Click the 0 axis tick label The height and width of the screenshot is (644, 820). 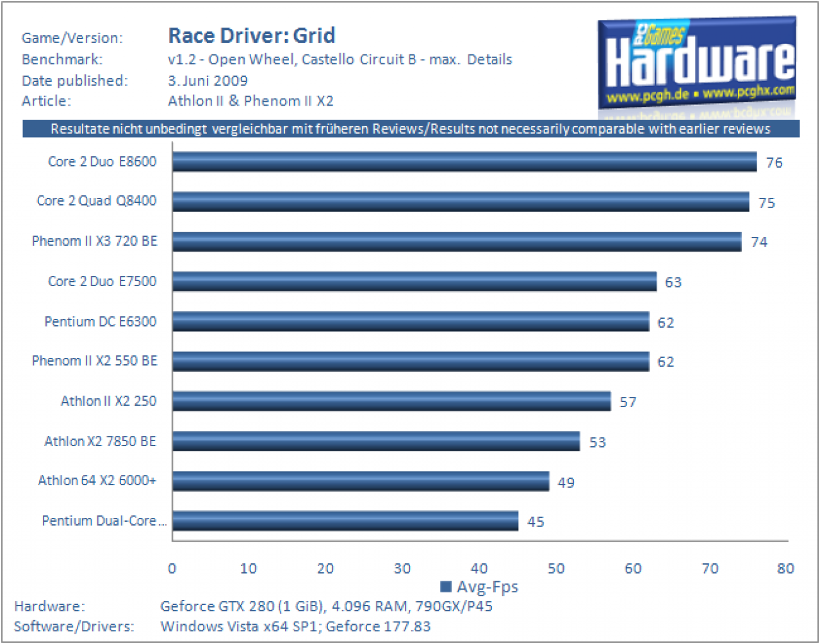[172, 568]
